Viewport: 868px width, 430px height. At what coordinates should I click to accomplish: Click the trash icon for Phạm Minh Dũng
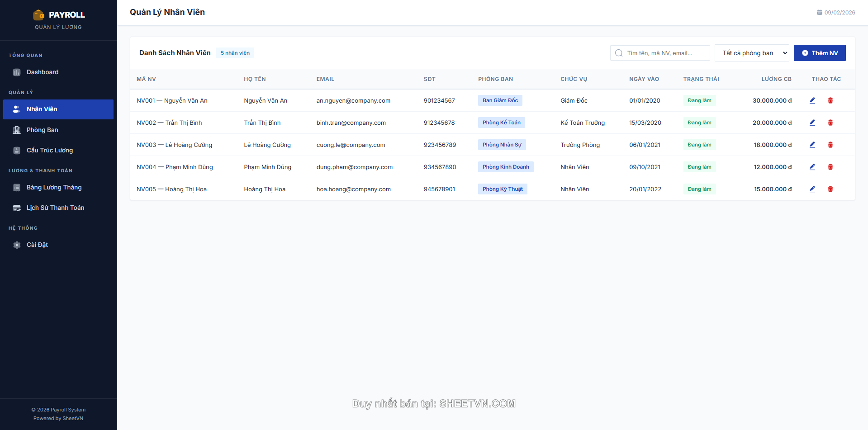(830, 167)
